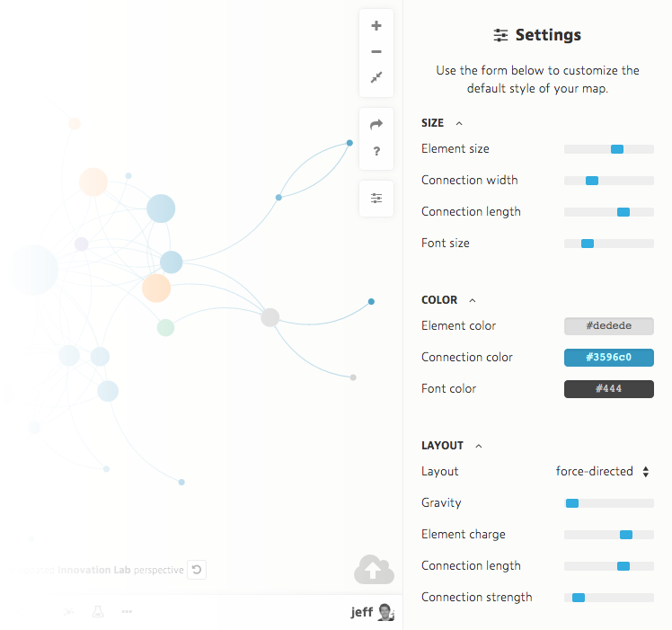Zoom in on the map
The image size is (672, 630).
[376, 26]
